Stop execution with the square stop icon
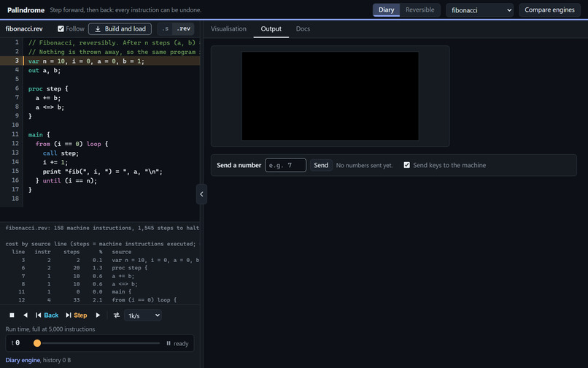The width and height of the screenshot is (588, 368). coord(12,315)
